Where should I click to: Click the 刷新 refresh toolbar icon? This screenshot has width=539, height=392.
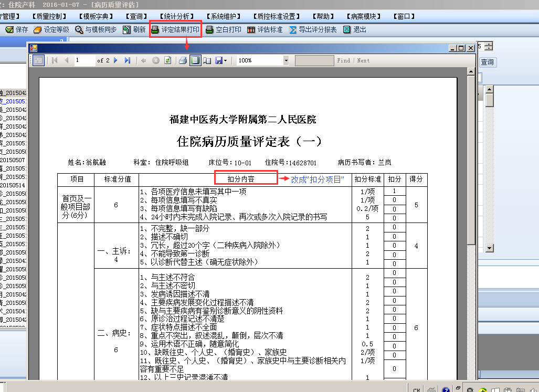click(x=126, y=30)
